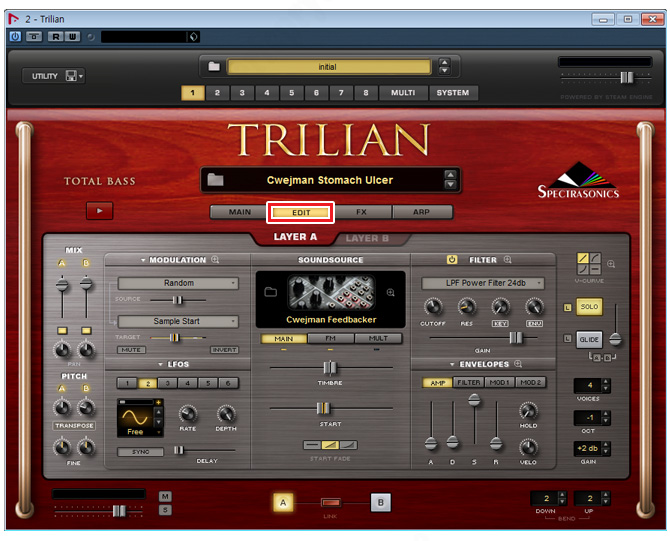
Task: Toggle the part Mute M button
Action: click(165, 496)
